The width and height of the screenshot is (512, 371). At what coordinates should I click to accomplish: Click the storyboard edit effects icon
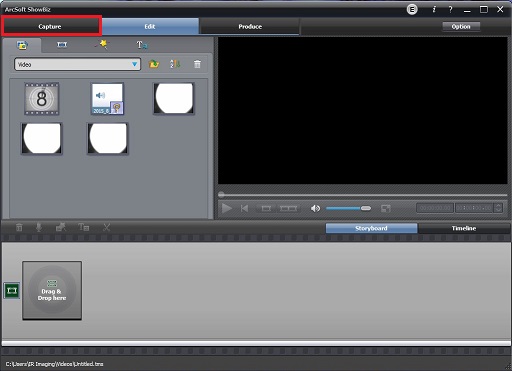[61, 227]
